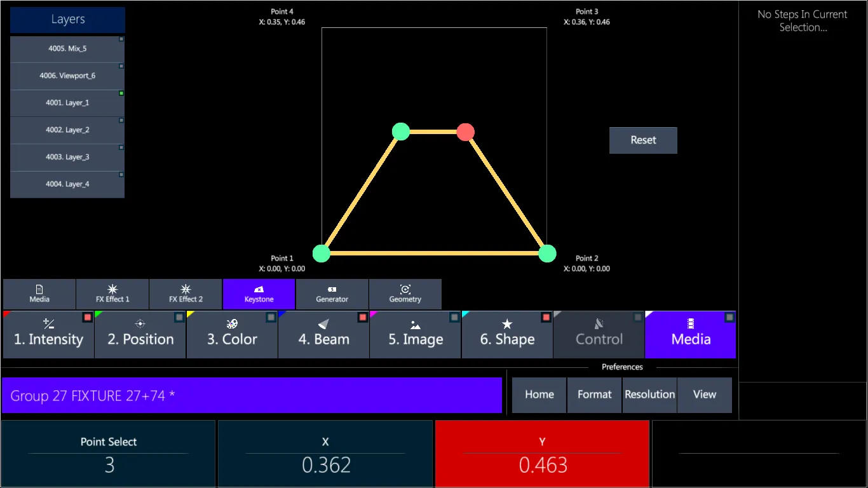Open the Media sub-tab with file icon
868x488 pixels.
[39, 294]
